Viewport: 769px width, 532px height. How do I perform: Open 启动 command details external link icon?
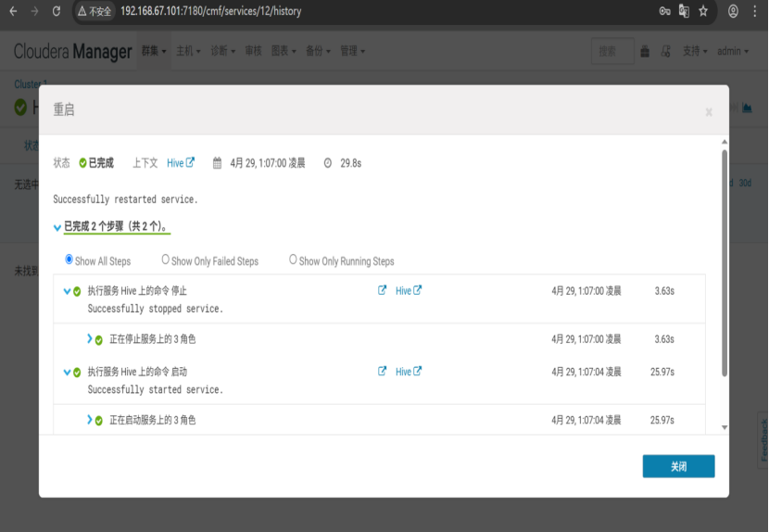point(382,371)
